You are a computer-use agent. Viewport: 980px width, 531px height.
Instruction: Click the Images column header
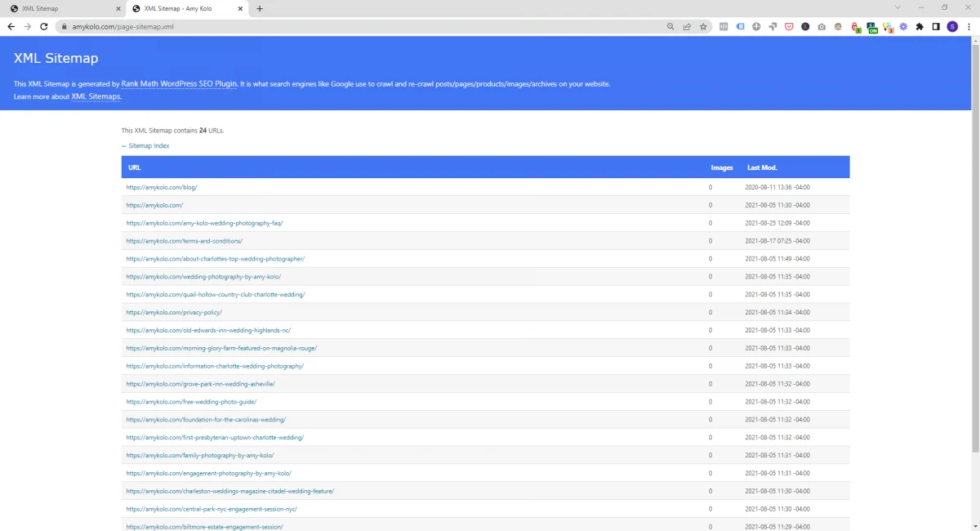pos(722,167)
